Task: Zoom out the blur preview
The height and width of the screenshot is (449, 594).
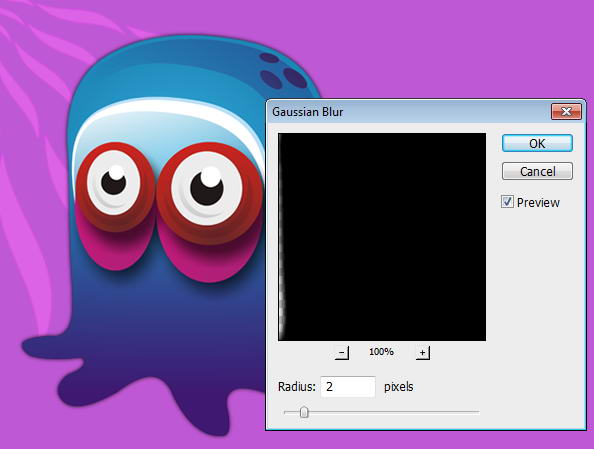Action: [342, 352]
